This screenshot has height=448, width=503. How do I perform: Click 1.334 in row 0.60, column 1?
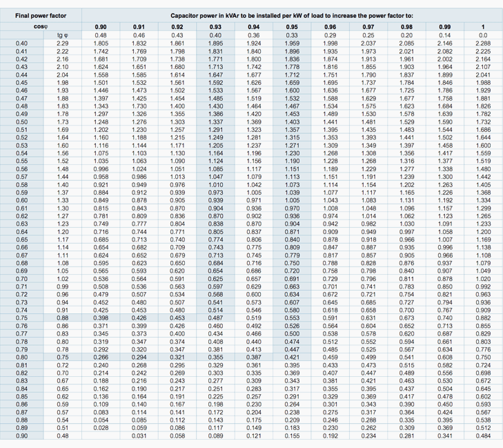[x=483, y=200]
